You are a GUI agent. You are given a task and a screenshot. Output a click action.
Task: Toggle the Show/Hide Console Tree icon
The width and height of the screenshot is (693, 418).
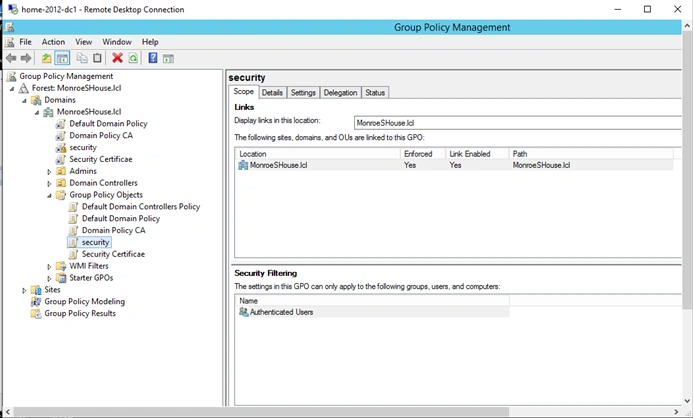coord(62,58)
